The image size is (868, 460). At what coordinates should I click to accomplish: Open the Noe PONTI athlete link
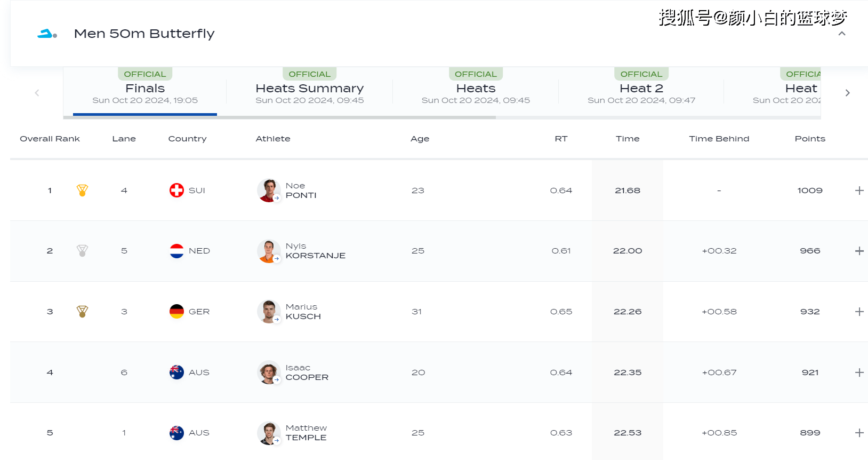(301, 191)
